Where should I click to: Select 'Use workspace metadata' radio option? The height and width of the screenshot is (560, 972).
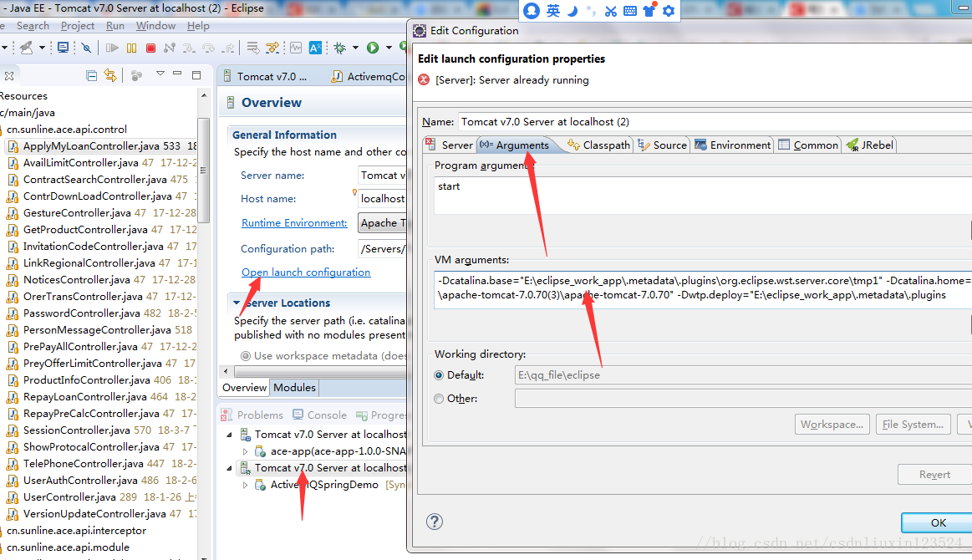tap(246, 356)
